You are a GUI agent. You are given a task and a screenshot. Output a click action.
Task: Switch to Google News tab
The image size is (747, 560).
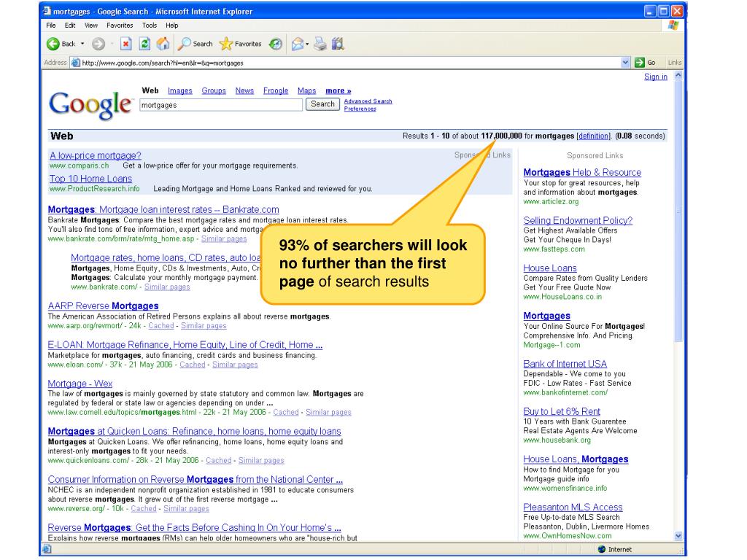coord(244,90)
